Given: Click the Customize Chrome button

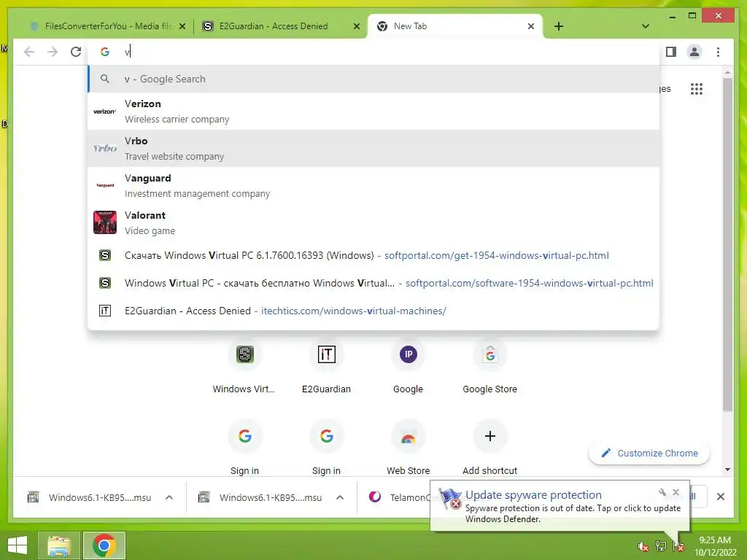Looking at the screenshot, I should [649, 454].
